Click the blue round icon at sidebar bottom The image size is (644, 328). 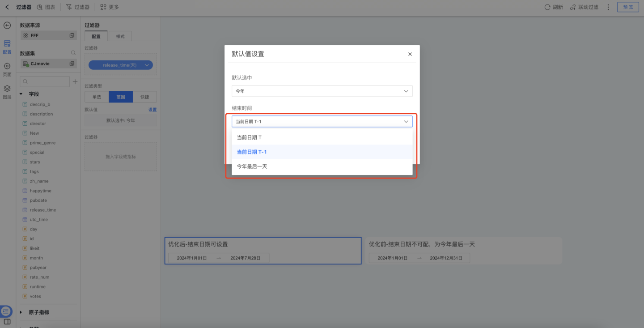(x=6, y=311)
